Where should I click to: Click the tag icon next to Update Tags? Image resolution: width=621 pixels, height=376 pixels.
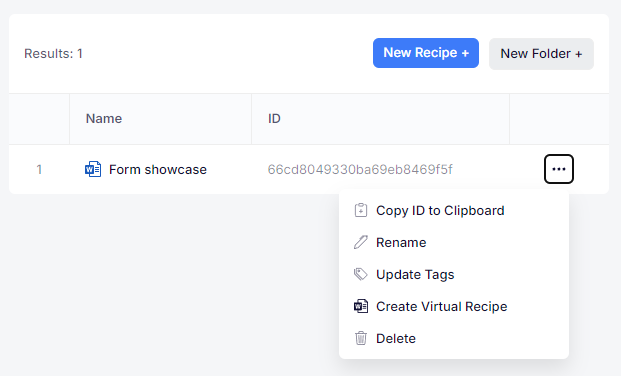pos(361,274)
